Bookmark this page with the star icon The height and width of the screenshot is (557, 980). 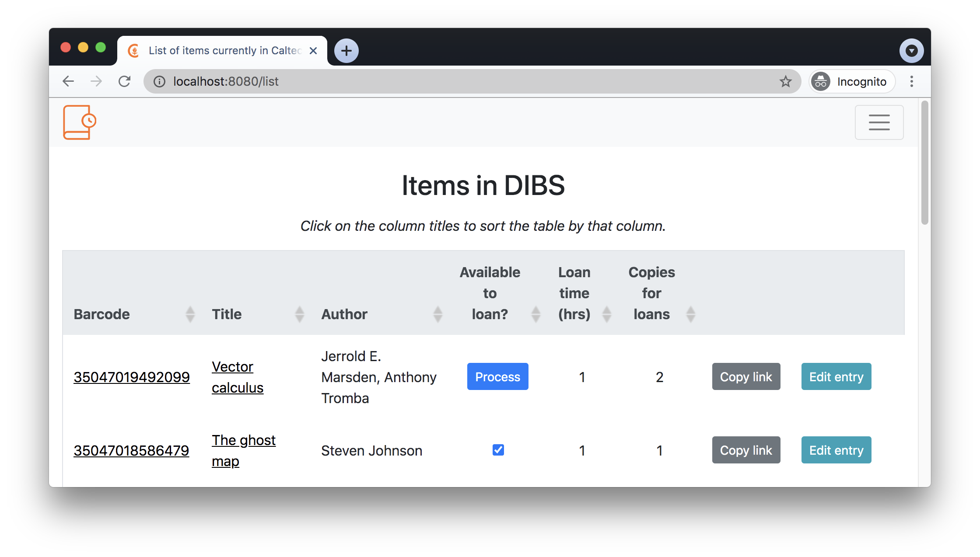(x=785, y=81)
